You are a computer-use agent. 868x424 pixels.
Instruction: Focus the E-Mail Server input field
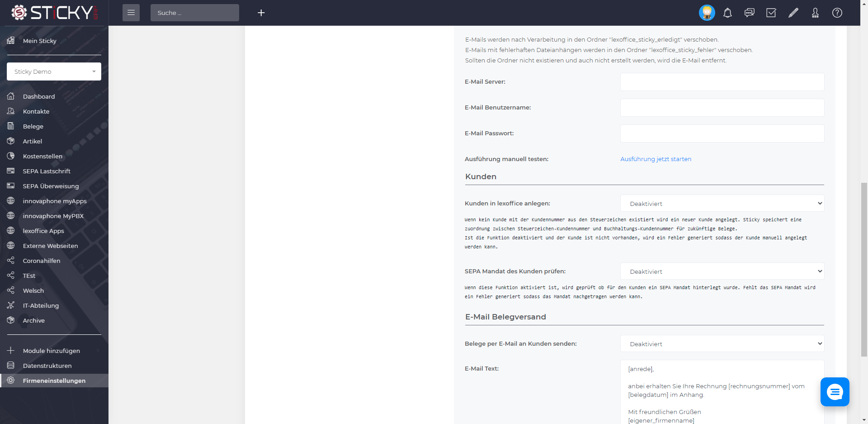pos(722,82)
